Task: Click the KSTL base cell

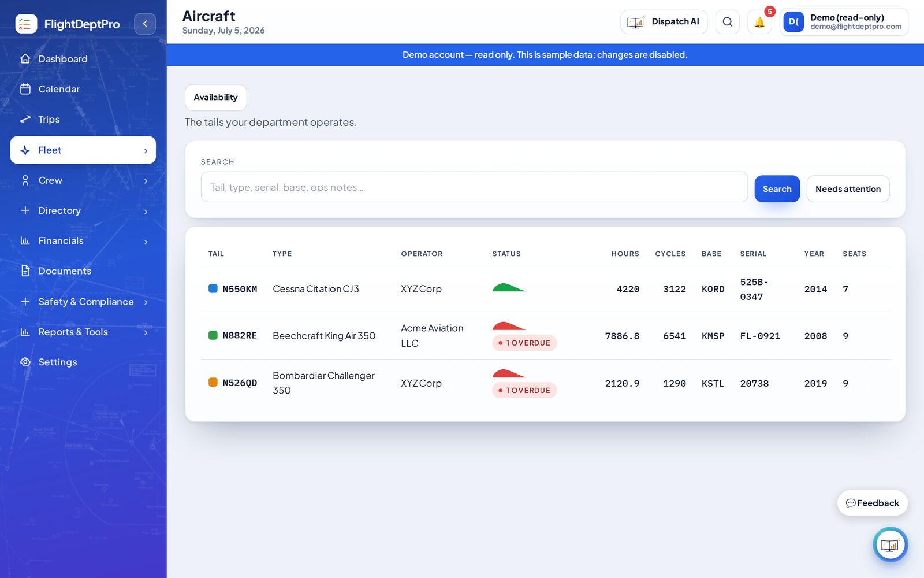Action: [713, 383]
